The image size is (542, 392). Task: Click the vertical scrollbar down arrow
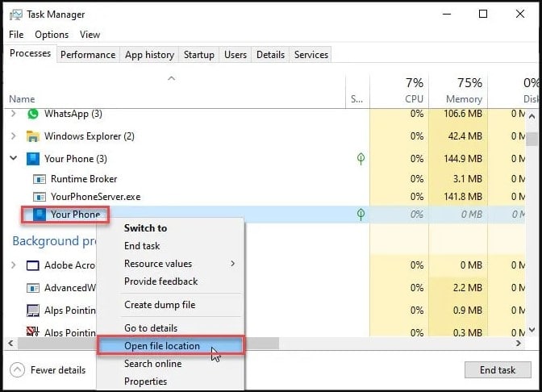(x=532, y=329)
